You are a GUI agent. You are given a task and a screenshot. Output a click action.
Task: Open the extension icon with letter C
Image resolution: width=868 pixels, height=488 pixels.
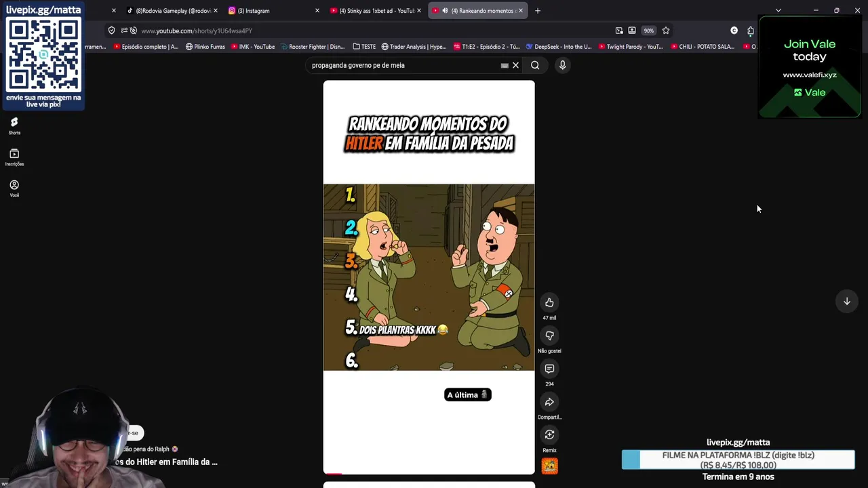pyautogui.click(x=734, y=30)
